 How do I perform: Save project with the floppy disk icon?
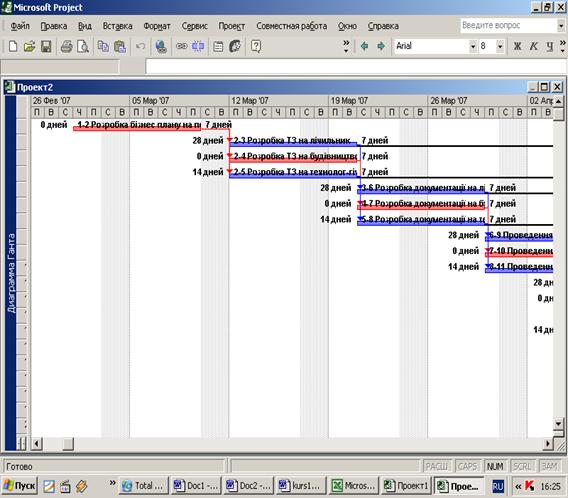click(46, 46)
